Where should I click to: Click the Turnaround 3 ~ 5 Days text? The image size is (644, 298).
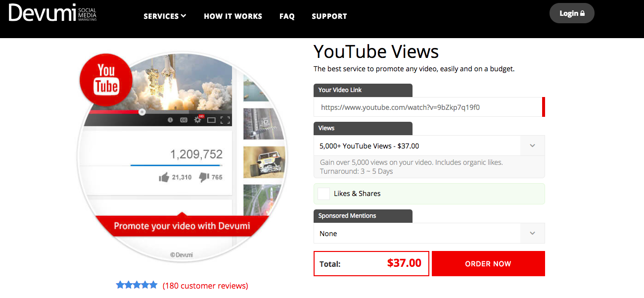[x=356, y=171]
